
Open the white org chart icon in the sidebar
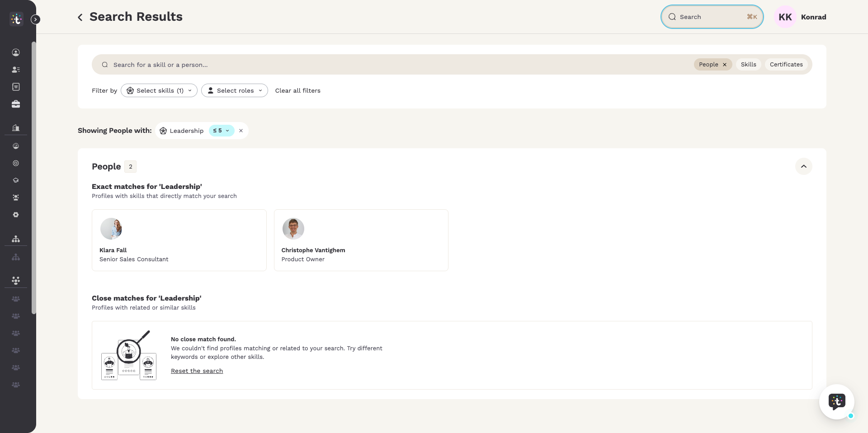click(x=16, y=239)
